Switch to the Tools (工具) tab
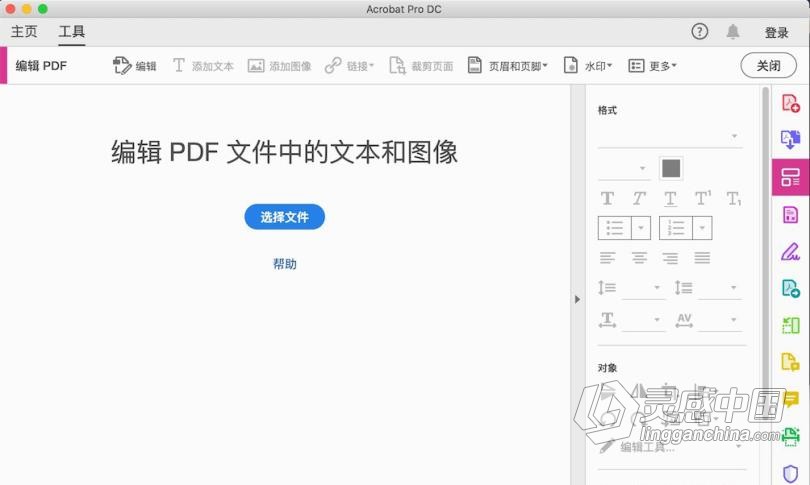This screenshot has width=810, height=485. [72, 32]
